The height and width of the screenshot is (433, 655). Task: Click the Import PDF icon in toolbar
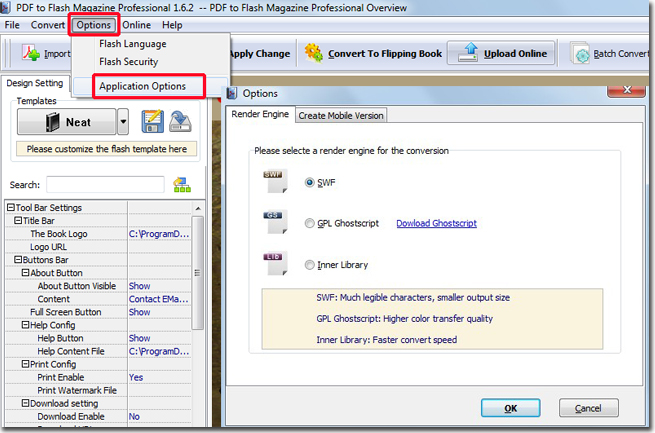[x=31, y=53]
